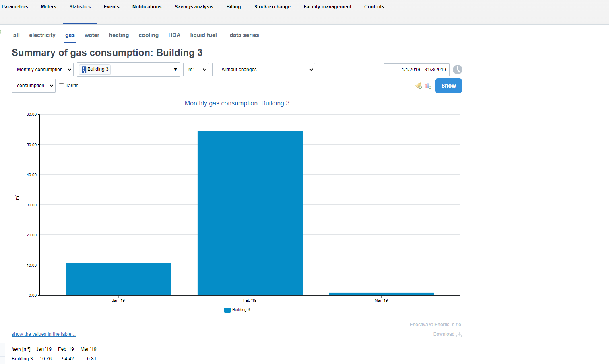Enable the Tariffs checkbox
This screenshot has width=609, height=364.
62,86
